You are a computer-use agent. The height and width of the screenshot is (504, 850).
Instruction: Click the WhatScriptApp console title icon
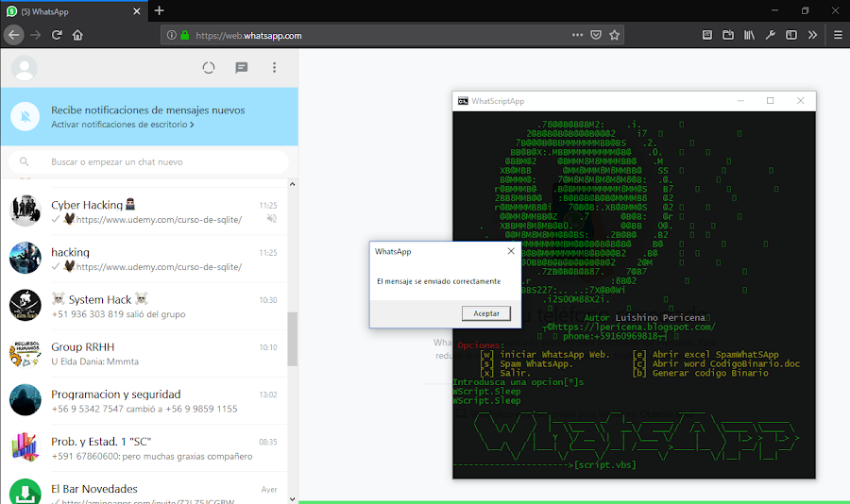point(463,101)
